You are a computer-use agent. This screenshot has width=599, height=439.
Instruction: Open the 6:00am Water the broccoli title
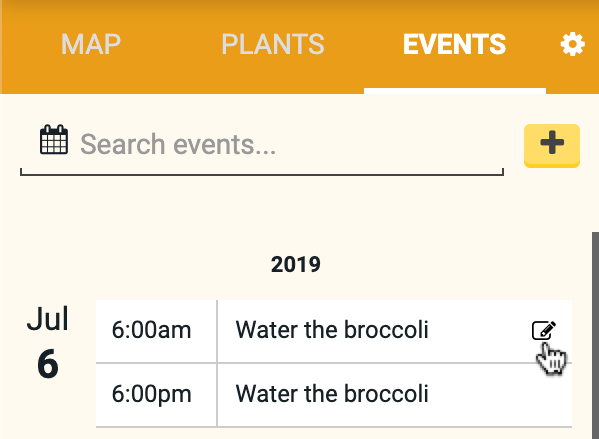click(x=332, y=330)
